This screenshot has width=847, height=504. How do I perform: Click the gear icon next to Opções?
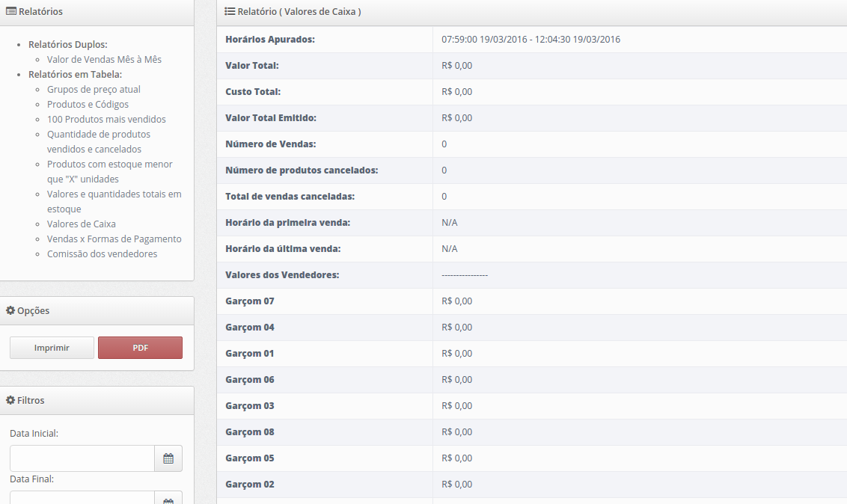click(x=10, y=310)
